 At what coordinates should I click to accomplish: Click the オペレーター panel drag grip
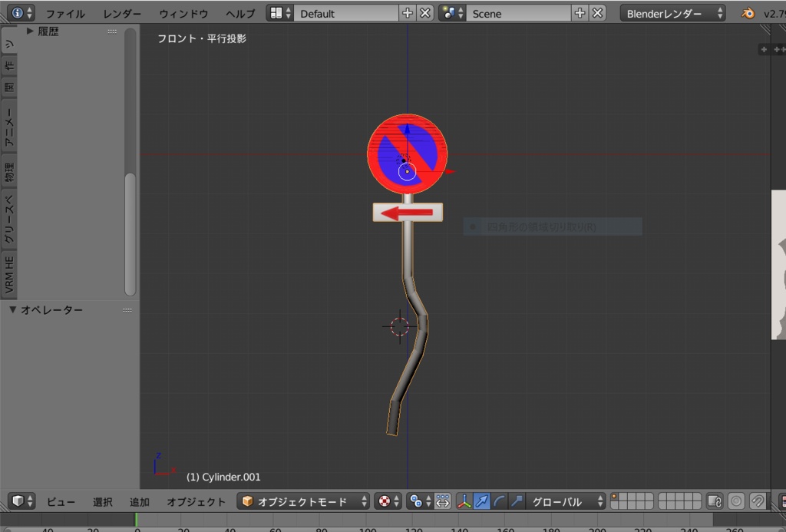coord(127,310)
